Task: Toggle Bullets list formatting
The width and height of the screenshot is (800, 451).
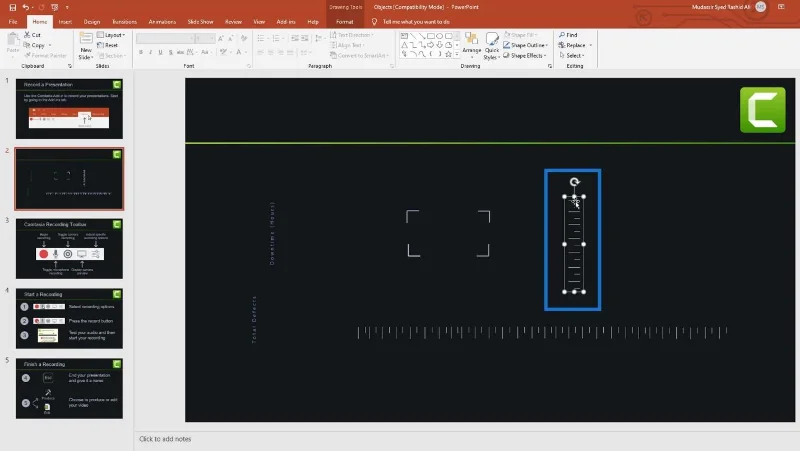Action: (x=262, y=38)
